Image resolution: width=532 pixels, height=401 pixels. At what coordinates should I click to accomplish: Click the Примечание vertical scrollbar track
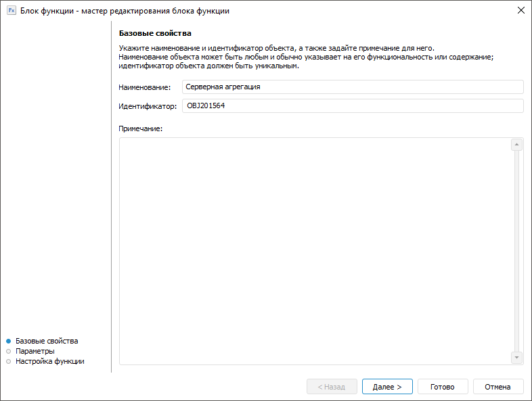(x=516, y=251)
